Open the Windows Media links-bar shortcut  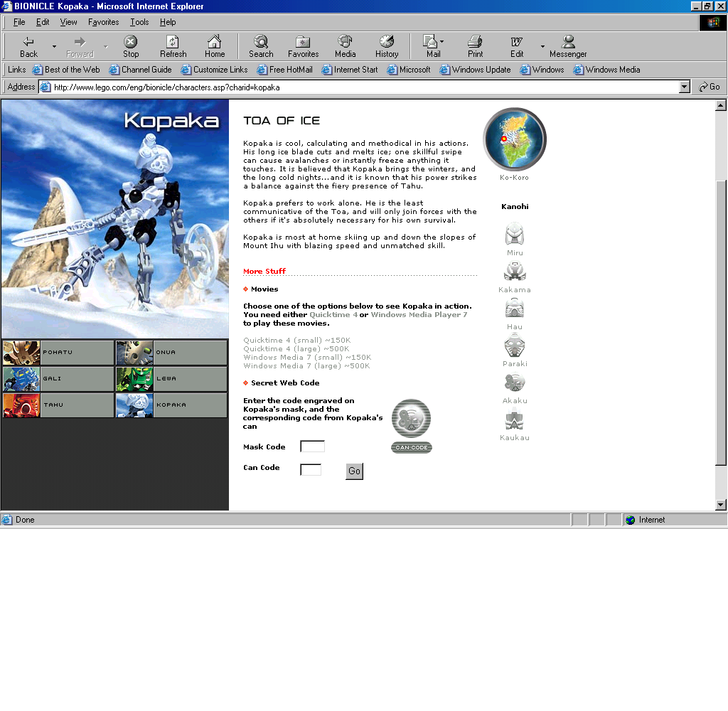tap(606, 70)
